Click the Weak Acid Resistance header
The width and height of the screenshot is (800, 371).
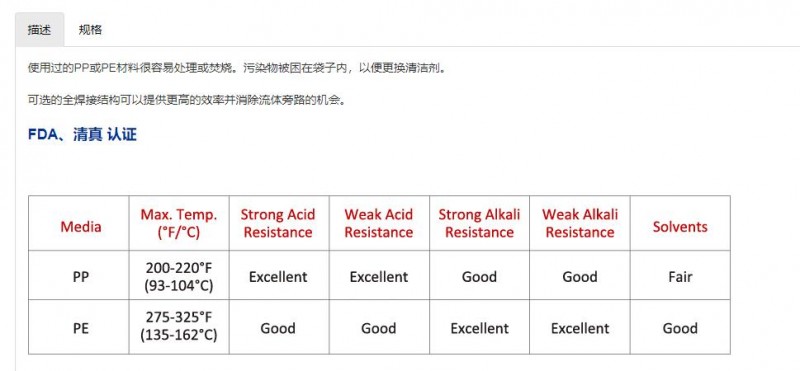pos(379,223)
